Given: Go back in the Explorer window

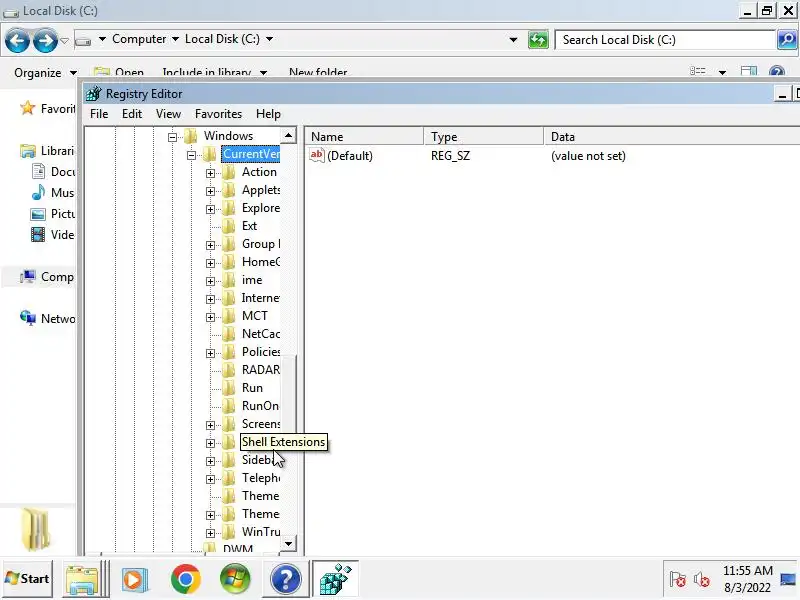Looking at the screenshot, I should [17, 40].
